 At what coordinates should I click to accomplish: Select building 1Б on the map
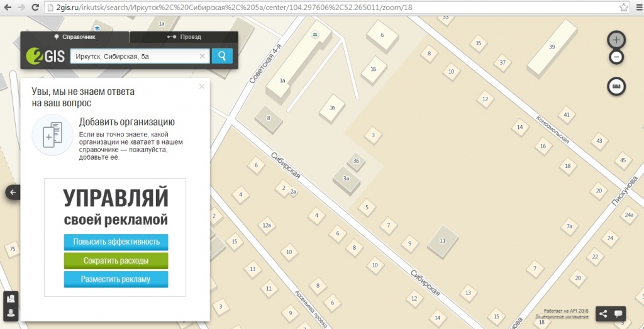pyautogui.click(x=374, y=69)
